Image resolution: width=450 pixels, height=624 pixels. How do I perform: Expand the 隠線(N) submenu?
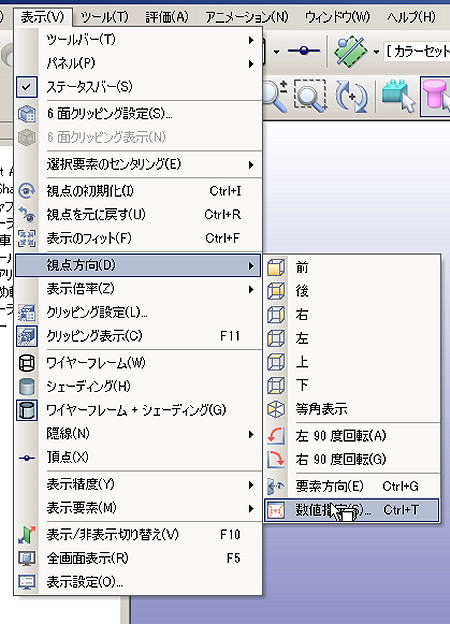pyautogui.click(x=138, y=434)
